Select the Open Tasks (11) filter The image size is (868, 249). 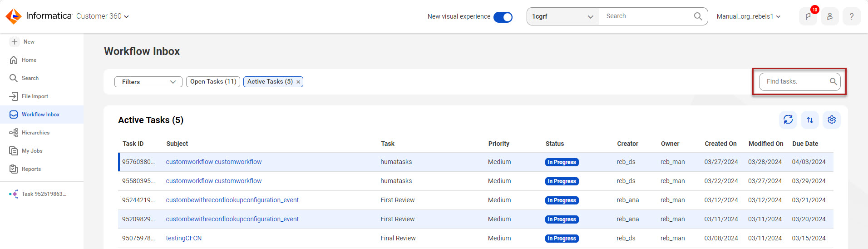click(213, 82)
